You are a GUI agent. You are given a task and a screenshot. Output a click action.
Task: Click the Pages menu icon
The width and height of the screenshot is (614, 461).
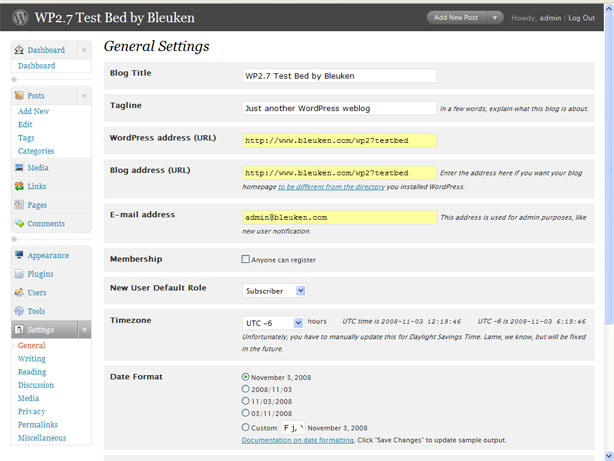(19, 204)
